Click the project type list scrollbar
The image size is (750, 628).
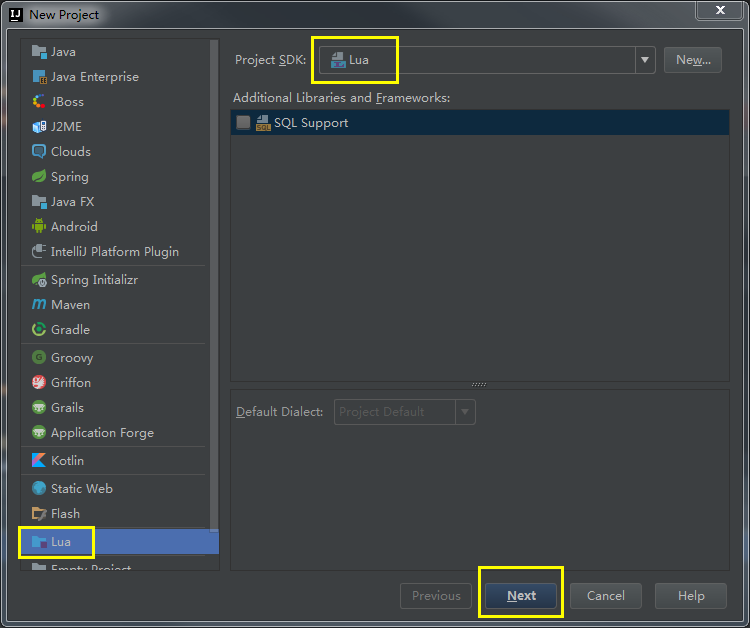[x=214, y=285]
